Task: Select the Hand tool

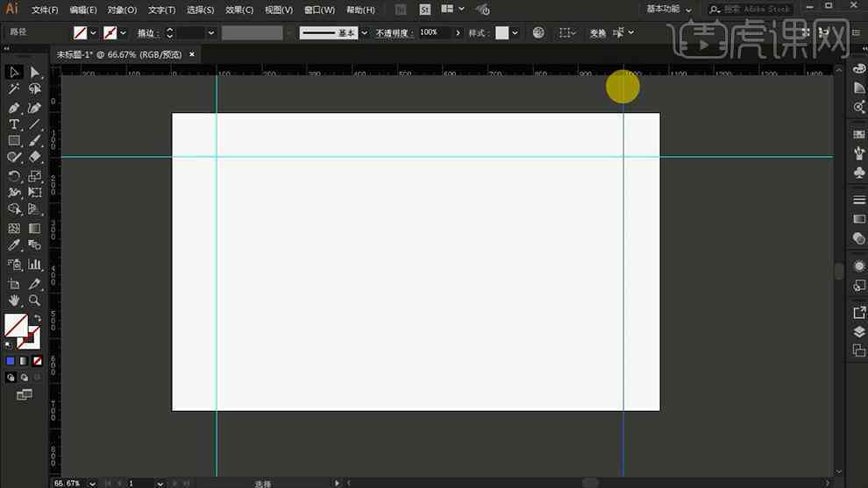Action: point(14,301)
